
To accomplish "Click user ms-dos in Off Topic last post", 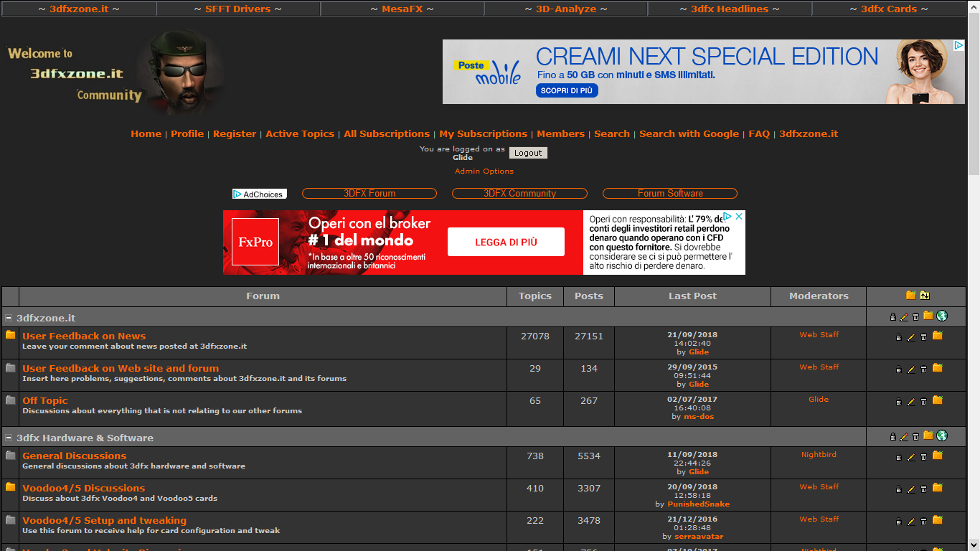I will pyautogui.click(x=699, y=416).
